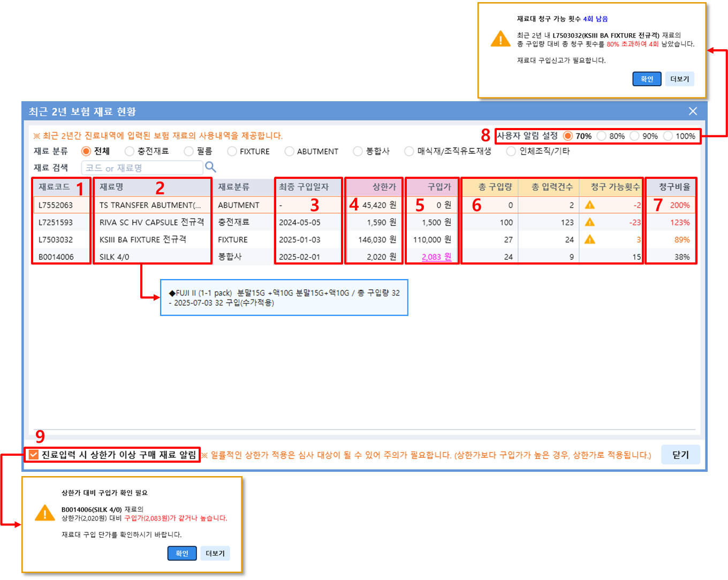Image resolution: width=728 pixels, height=580 pixels.
Task: Click the 재료 검색 code or name input field
Action: (142, 168)
